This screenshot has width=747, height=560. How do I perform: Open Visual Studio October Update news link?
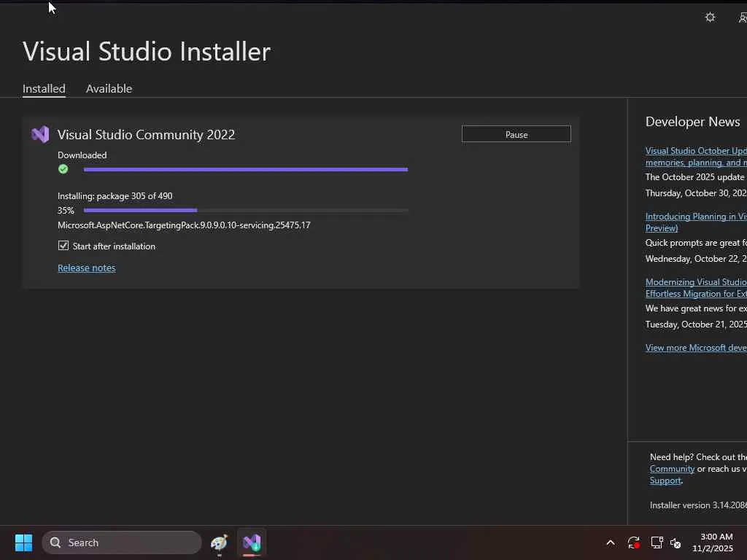pos(696,157)
